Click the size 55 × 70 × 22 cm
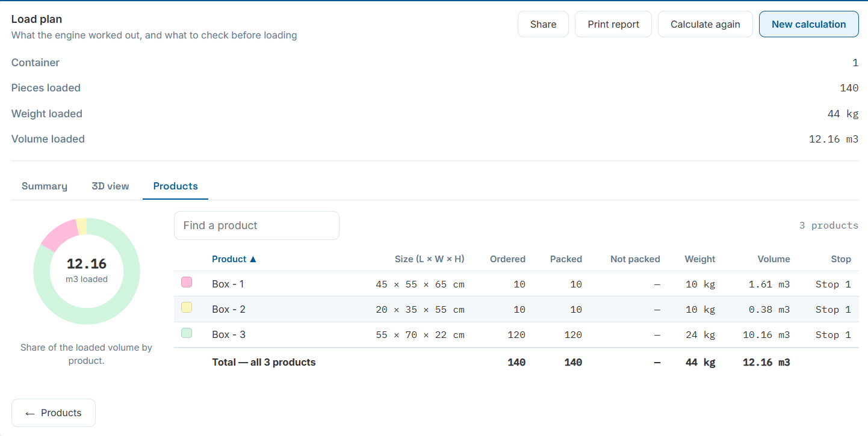Viewport: 868px width, 436px height. pyautogui.click(x=420, y=334)
